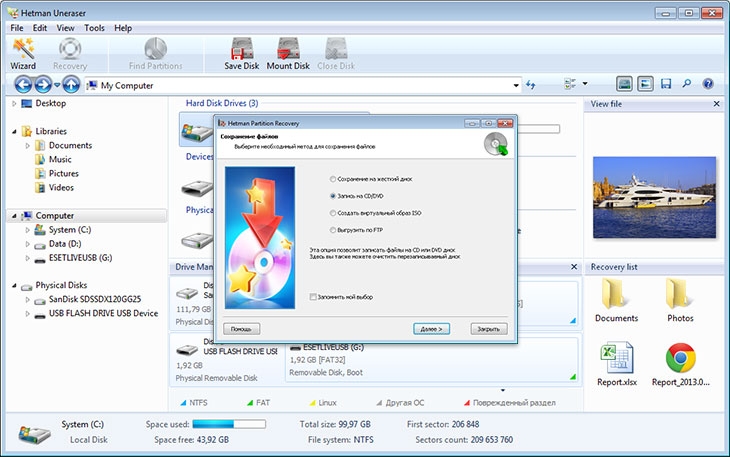Launch the Wizard tool
The width and height of the screenshot is (730, 457).
click(23, 54)
